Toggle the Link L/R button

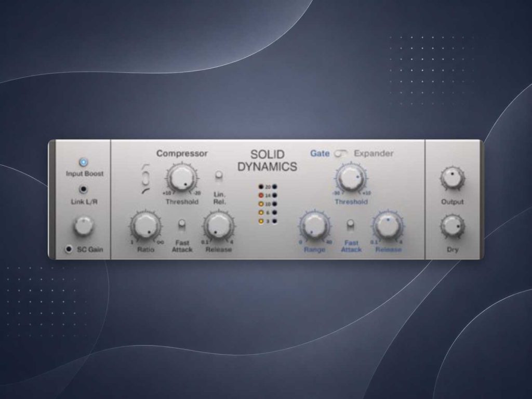coord(84,189)
